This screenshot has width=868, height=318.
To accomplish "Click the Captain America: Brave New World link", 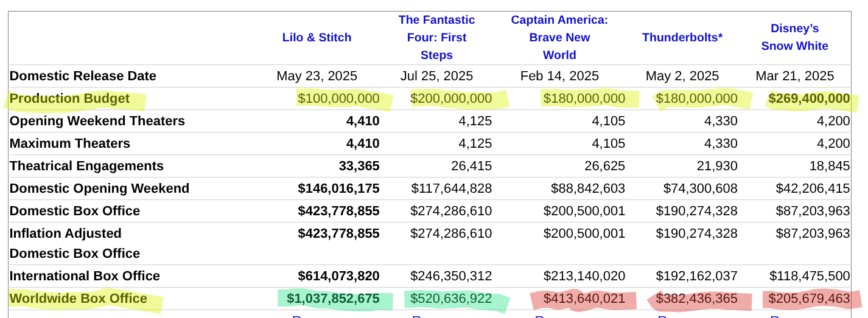I will (559, 38).
